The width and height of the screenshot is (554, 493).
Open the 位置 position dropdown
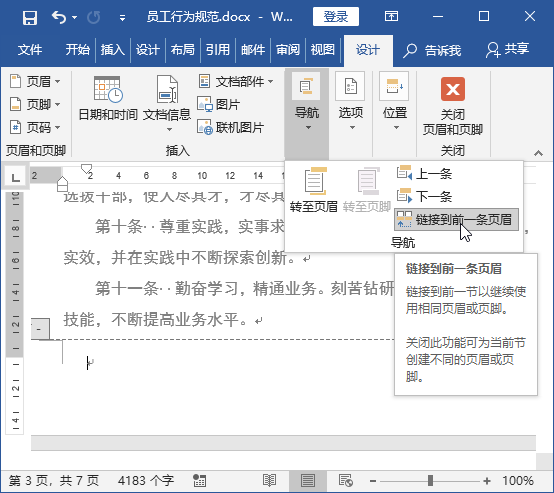(395, 102)
